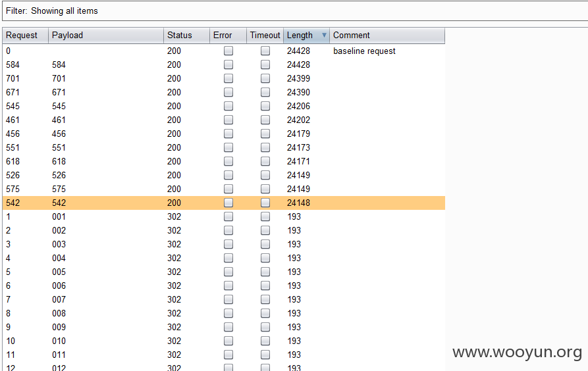Select payload cell 526
Screen dimensions: 588x371
click(x=59, y=175)
